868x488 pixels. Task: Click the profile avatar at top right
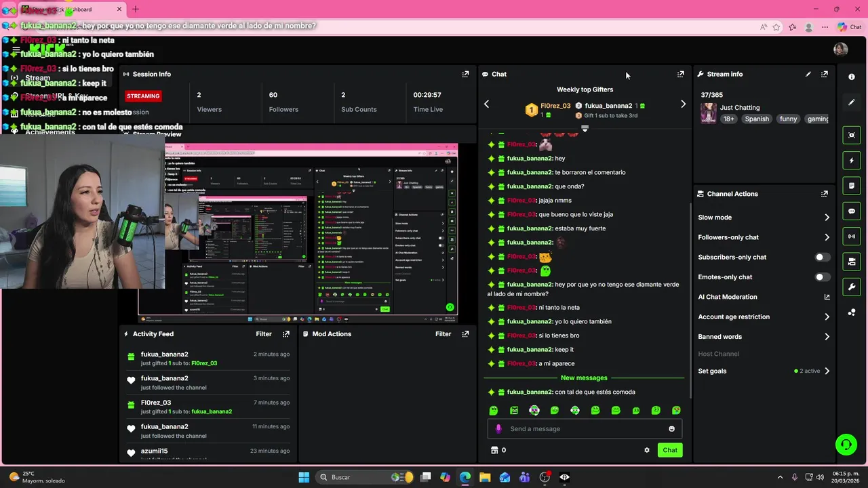[840, 49]
